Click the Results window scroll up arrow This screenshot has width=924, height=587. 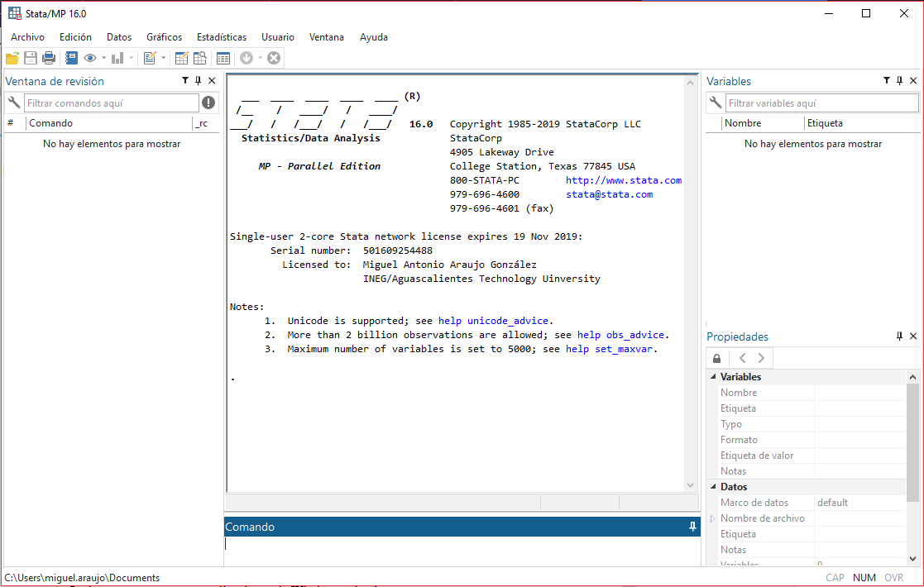690,83
